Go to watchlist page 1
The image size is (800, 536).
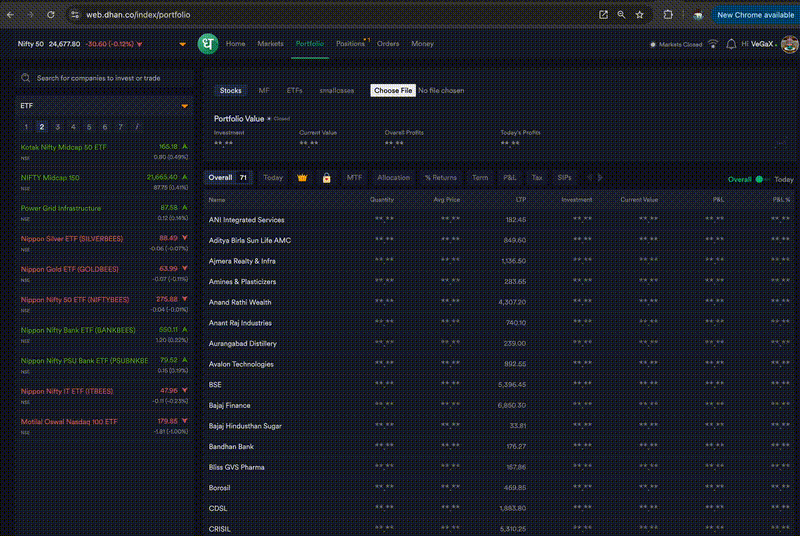click(x=26, y=127)
